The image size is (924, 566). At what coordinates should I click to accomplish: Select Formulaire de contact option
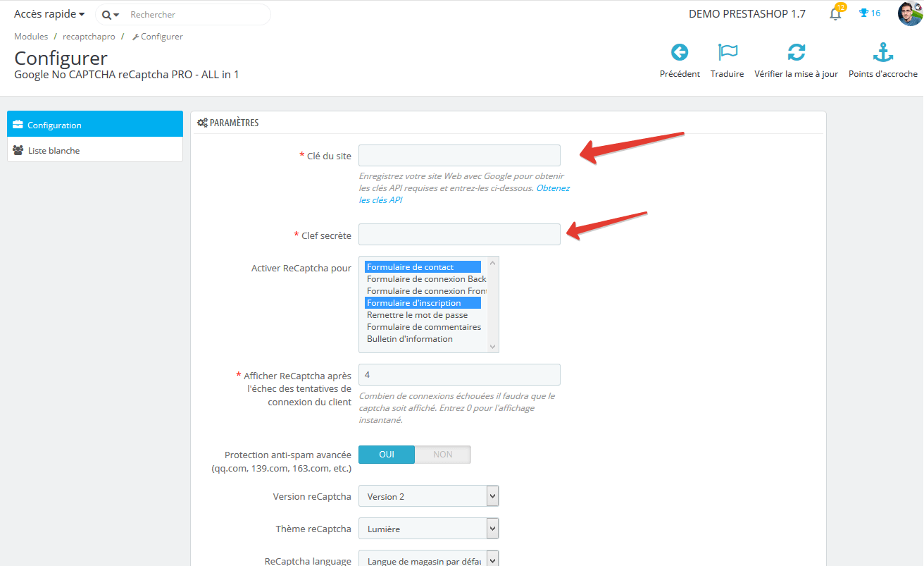tap(423, 267)
